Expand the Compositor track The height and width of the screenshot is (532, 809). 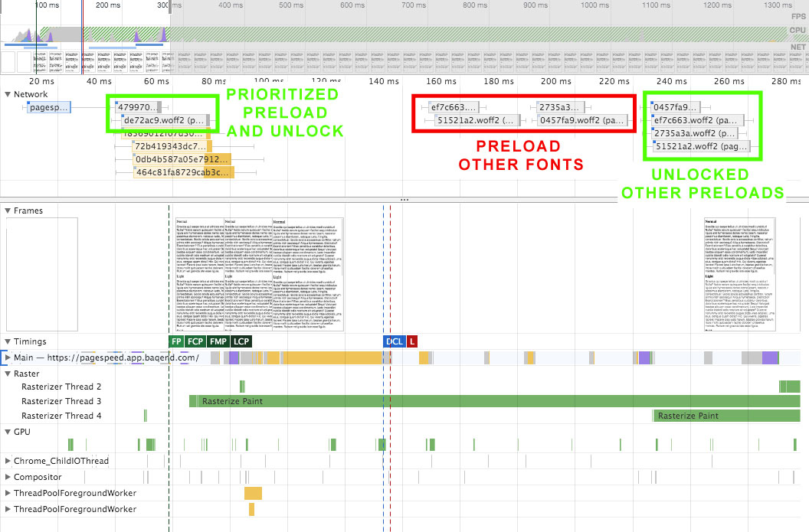tap(8, 477)
